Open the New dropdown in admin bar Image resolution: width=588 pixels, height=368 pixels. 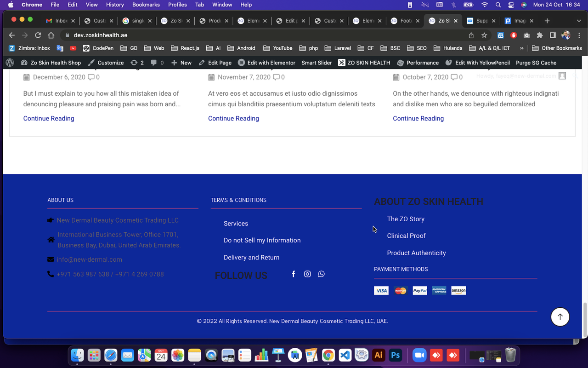pos(181,63)
